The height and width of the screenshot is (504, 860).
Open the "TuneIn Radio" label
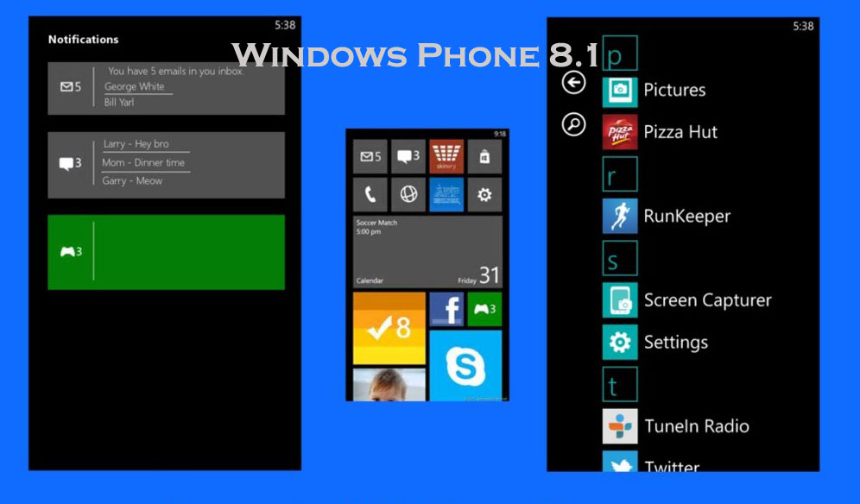tap(697, 426)
